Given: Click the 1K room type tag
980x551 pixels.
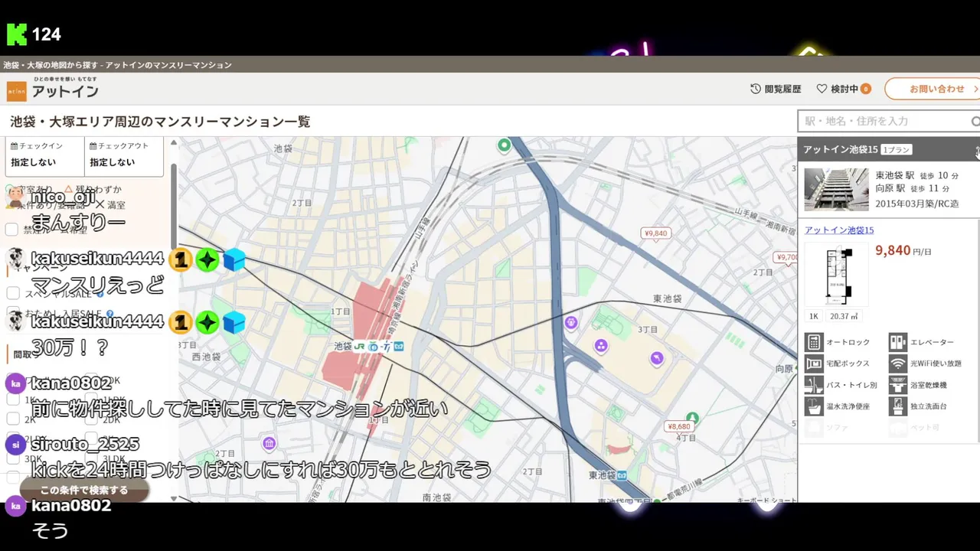Looking at the screenshot, I should point(814,316).
